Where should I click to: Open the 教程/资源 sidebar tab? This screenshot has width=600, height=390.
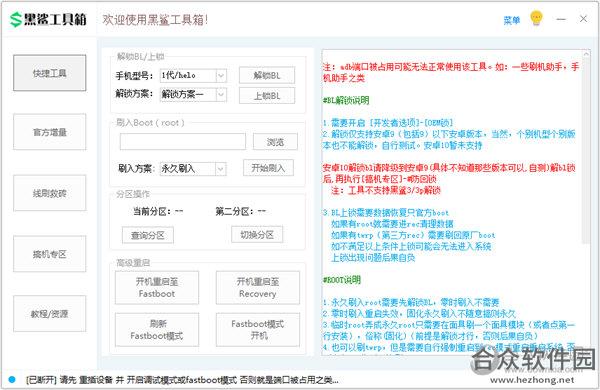click(x=50, y=314)
